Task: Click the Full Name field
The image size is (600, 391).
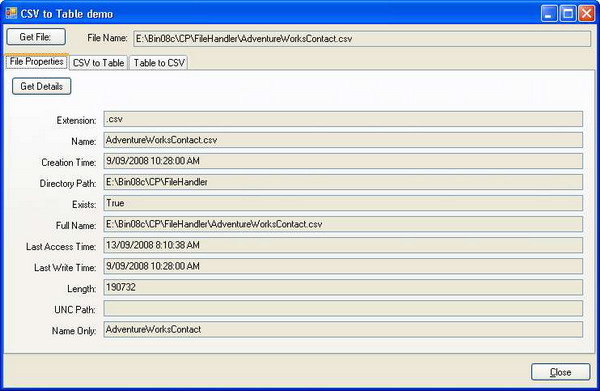Action: (343, 224)
